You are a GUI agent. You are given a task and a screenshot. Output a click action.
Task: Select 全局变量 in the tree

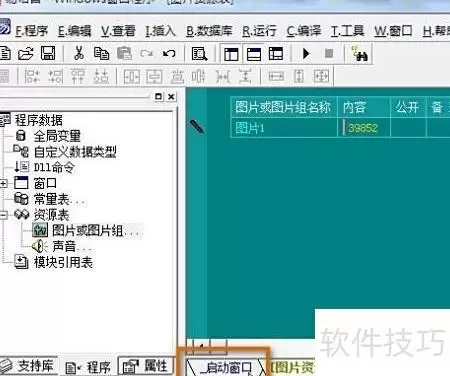coord(57,136)
